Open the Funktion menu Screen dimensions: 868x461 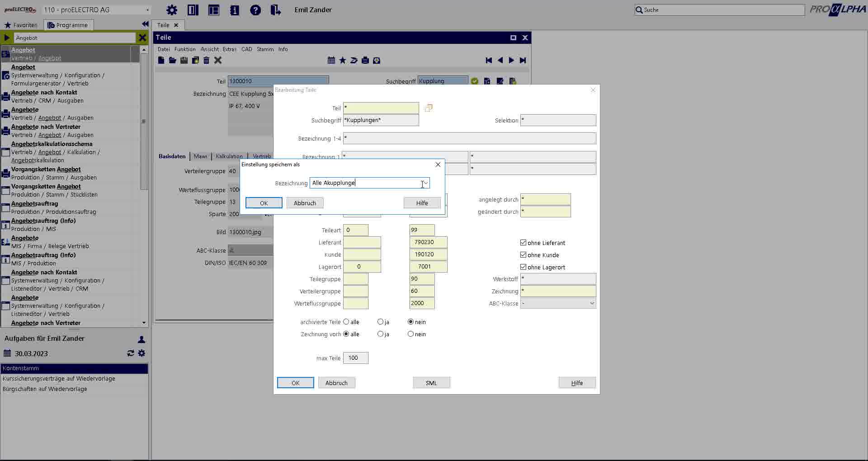pos(185,49)
